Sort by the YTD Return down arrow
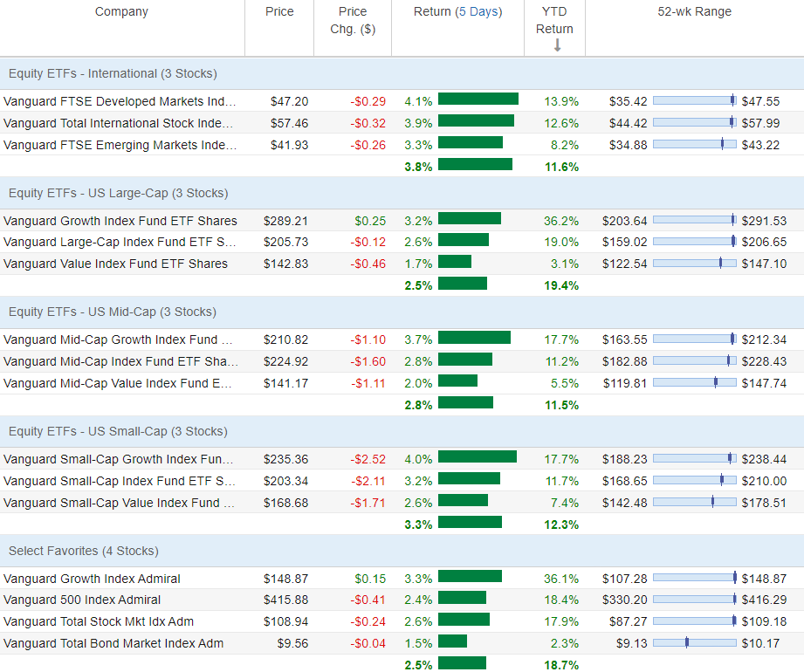The width and height of the screenshot is (804, 672). click(x=557, y=45)
